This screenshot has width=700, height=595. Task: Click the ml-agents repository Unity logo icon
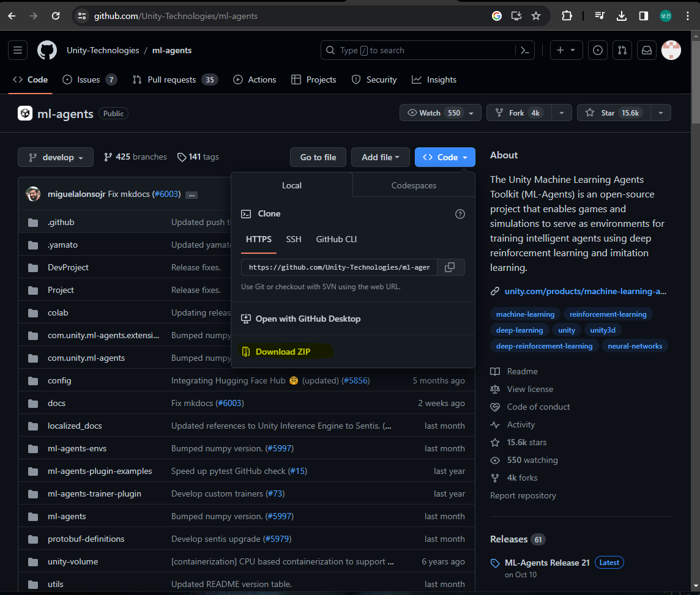tap(25, 113)
